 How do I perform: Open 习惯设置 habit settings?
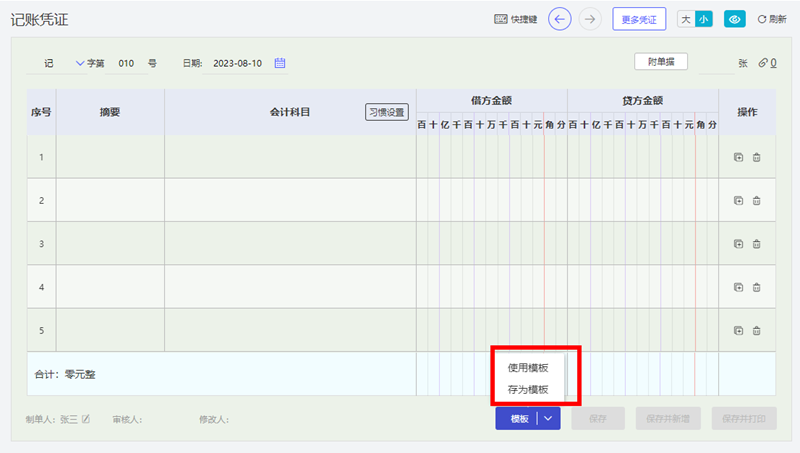pos(387,112)
